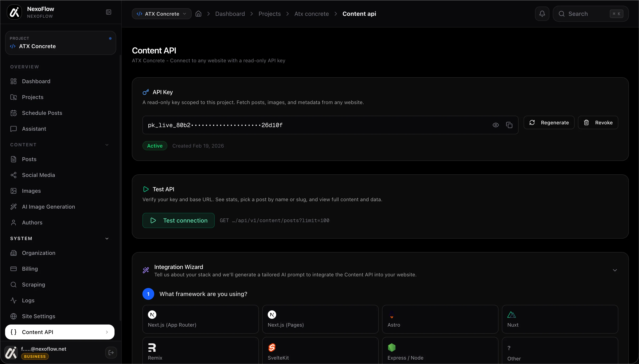Open the notifications bell
639x364 pixels.
point(542,14)
